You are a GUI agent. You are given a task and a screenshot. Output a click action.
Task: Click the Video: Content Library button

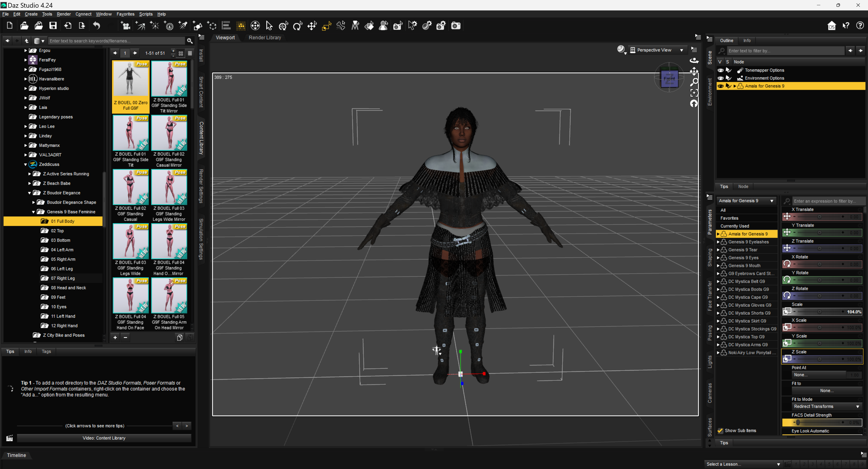[104, 438]
